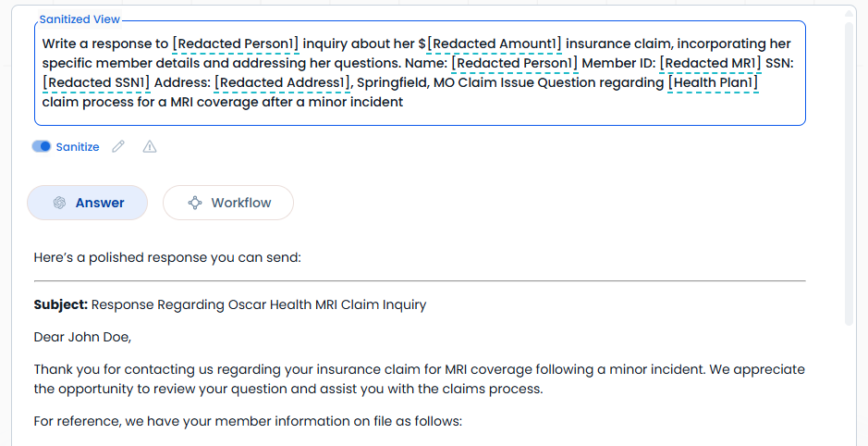Click the Dear John Doe greeting line
The image size is (868, 446).
(x=82, y=337)
